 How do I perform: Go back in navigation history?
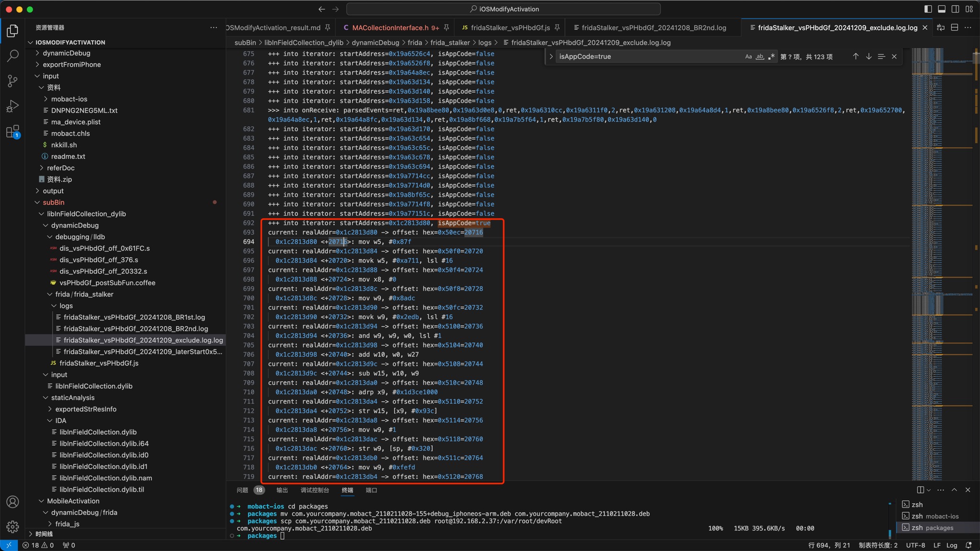pos(322,9)
